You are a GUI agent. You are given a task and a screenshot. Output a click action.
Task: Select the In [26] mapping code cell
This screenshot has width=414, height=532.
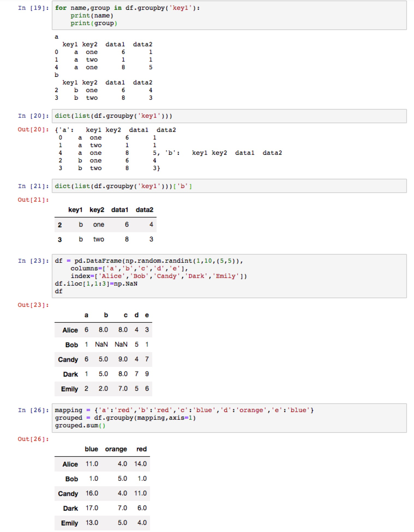point(229,418)
